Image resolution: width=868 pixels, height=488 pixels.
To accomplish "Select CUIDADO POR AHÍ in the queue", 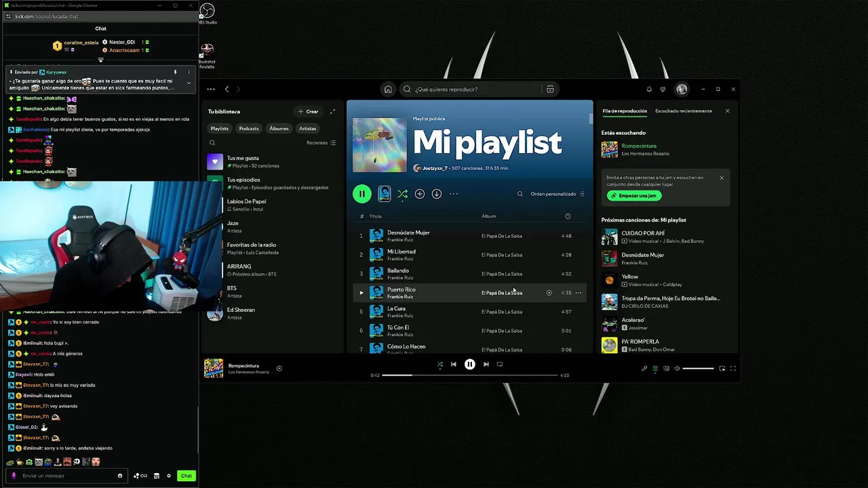I will coord(666,237).
